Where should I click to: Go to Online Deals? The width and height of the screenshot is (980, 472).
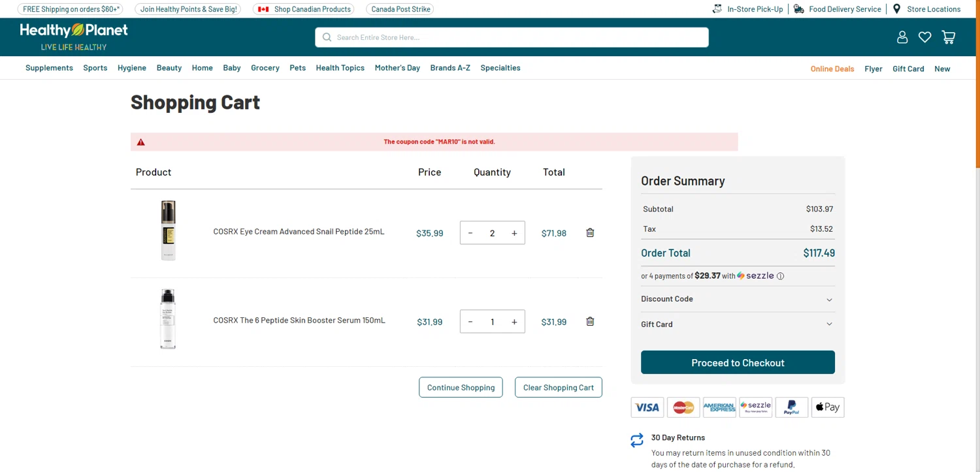832,69
